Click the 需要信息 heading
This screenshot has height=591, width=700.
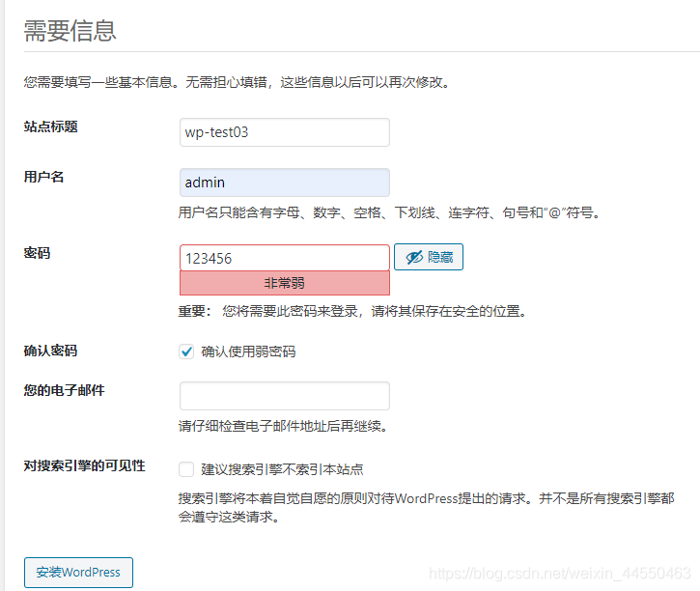[x=70, y=31]
